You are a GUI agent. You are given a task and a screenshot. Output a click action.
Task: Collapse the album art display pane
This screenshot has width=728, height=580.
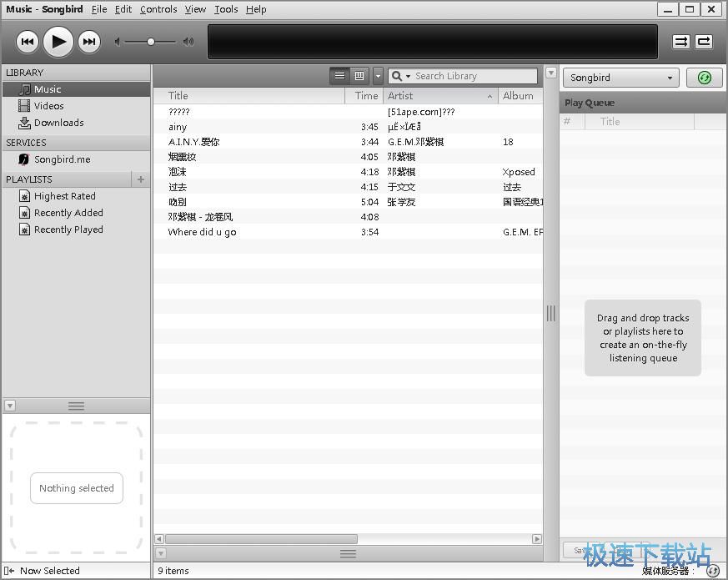pyautogui.click(x=10, y=406)
